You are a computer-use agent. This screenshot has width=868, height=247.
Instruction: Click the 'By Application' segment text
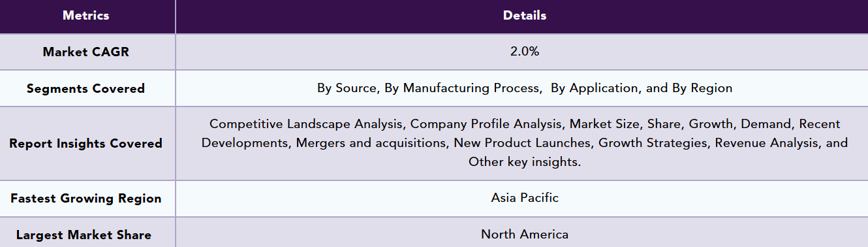tap(595, 88)
